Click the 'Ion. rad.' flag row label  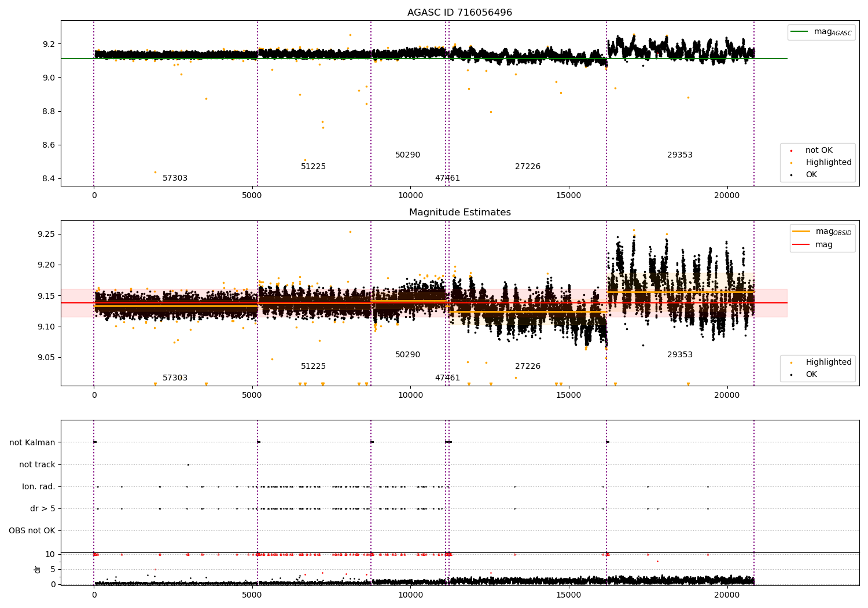(39, 487)
